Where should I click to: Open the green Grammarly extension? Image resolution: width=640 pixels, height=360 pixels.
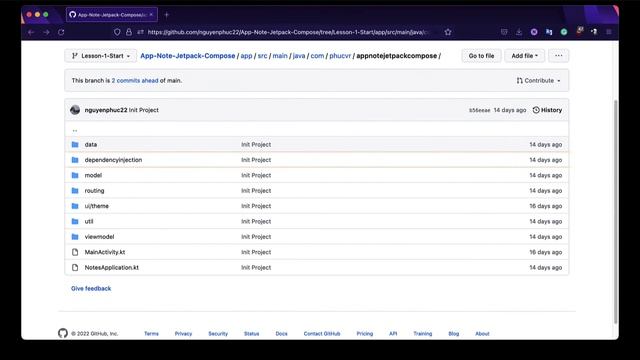[x=564, y=32]
